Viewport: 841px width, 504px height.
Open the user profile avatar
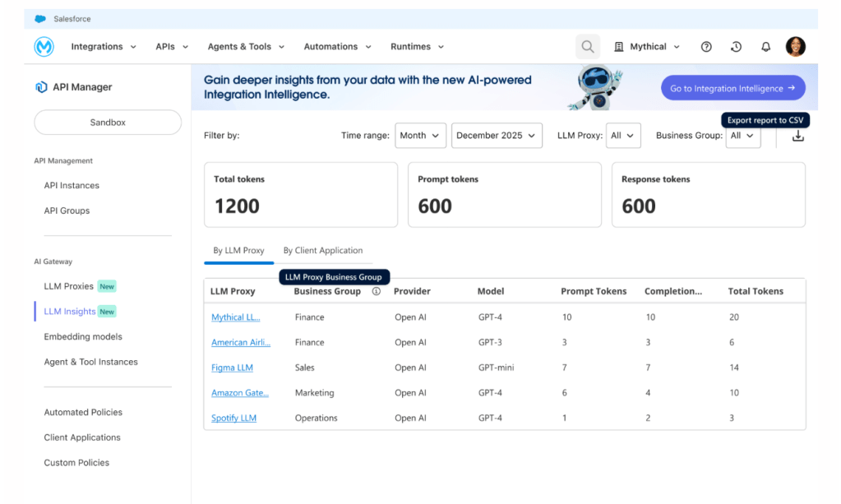click(x=796, y=47)
